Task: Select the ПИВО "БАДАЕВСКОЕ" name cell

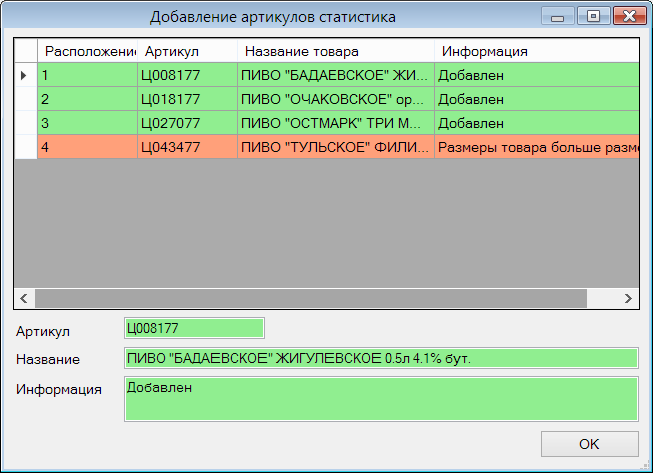Action: coord(336,75)
